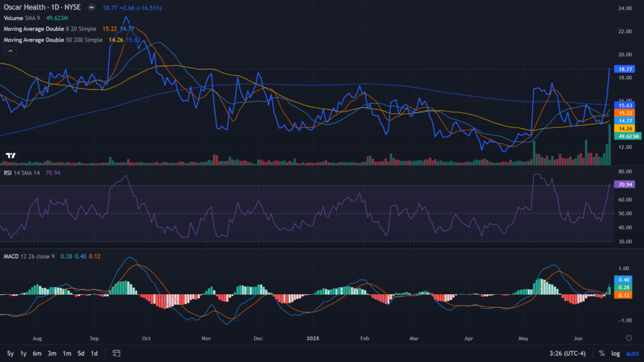
Task: Click the yellow 14.26 value in MA legend
Action: coord(116,40)
